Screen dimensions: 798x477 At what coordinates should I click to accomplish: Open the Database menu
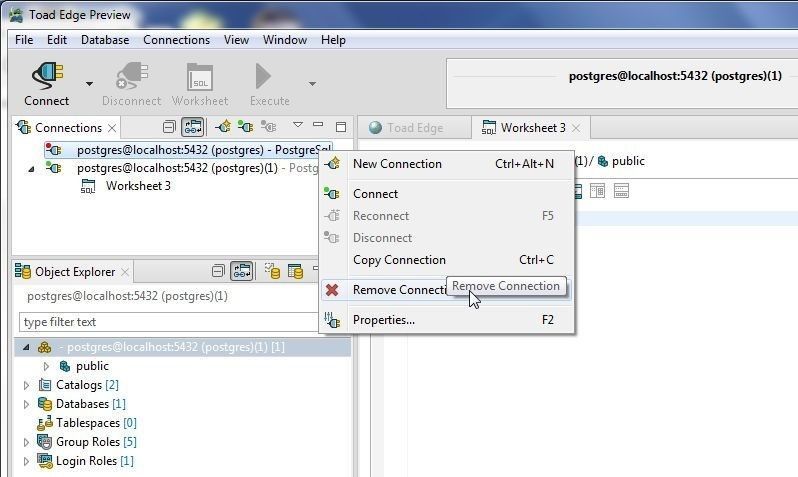pos(105,40)
